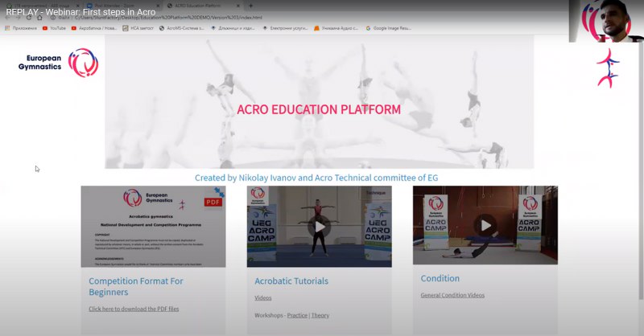
Task: Open the Workshops Theory link
Action: 320,315
